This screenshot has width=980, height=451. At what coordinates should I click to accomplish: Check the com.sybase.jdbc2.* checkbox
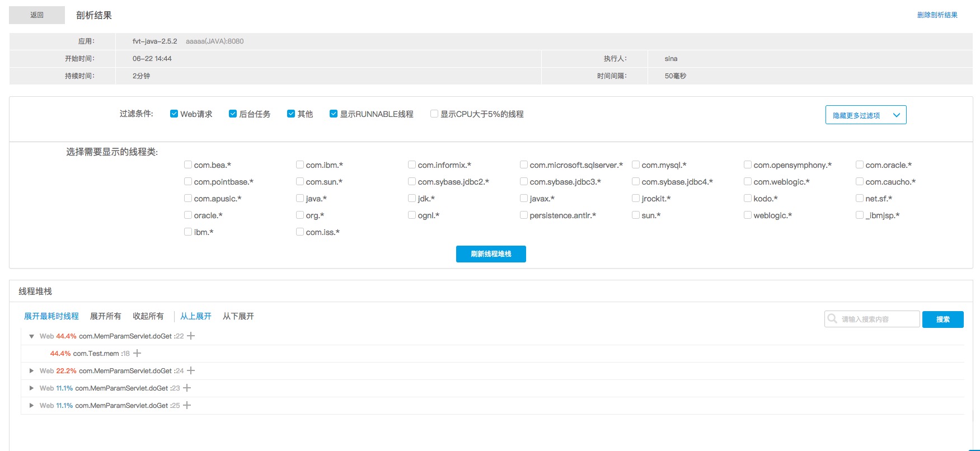click(x=412, y=181)
